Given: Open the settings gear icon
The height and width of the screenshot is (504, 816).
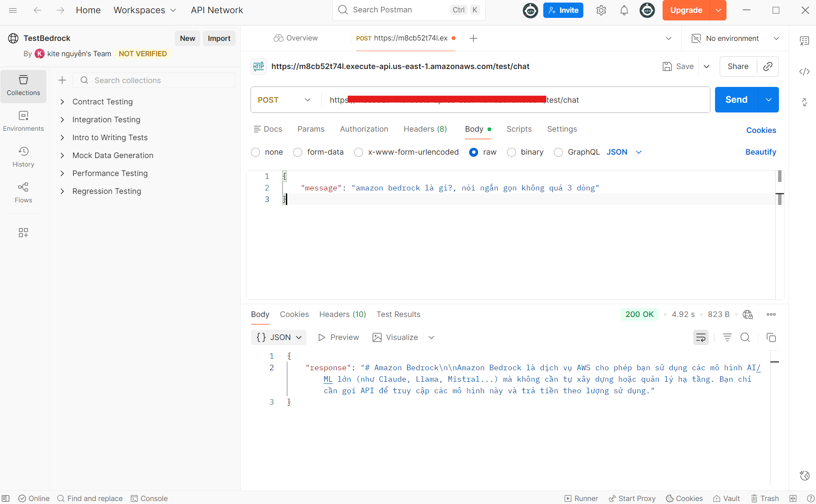Looking at the screenshot, I should pyautogui.click(x=601, y=10).
